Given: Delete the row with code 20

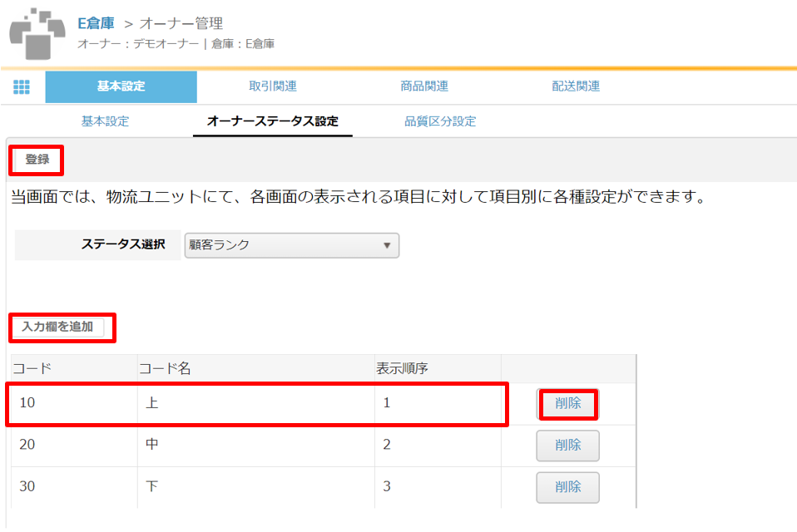Looking at the screenshot, I should 567,446.
